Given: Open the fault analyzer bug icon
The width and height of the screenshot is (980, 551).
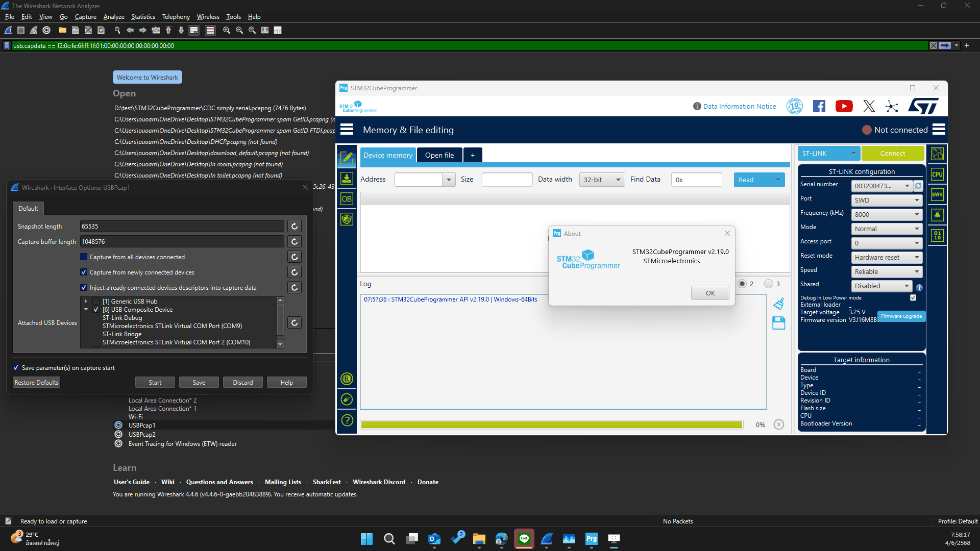Looking at the screenshot, I should 937,215.
